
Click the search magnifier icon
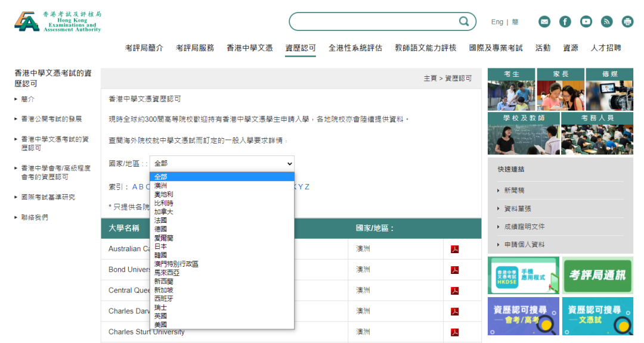click(x=464, y=21)
